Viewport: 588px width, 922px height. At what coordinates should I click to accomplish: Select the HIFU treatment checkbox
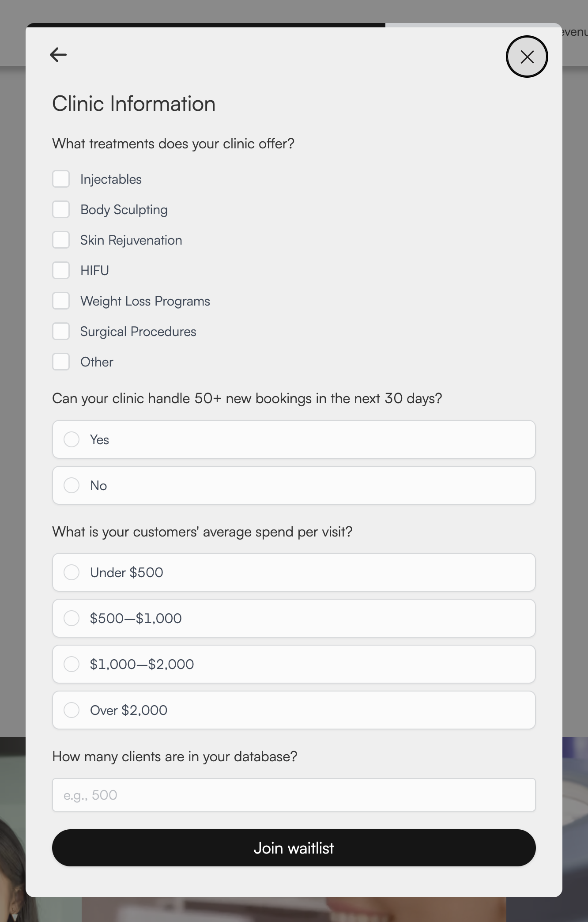tap(61, 270)
